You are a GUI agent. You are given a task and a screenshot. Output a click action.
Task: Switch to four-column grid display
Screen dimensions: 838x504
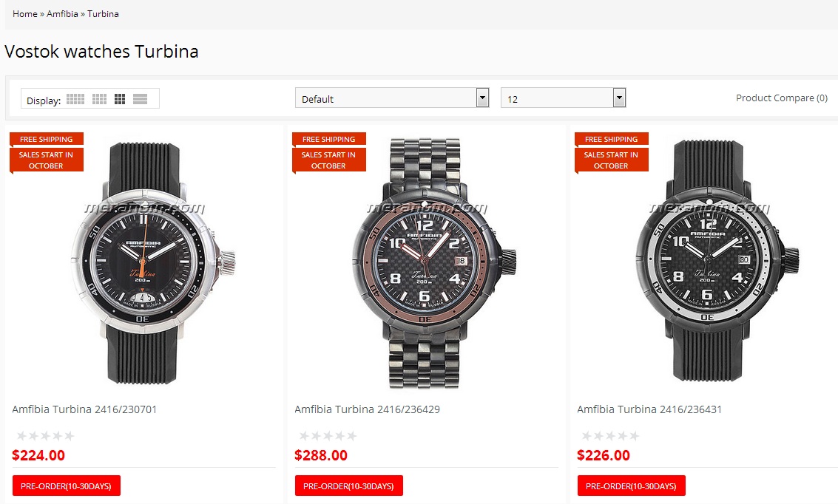click(x=99, y=99)
